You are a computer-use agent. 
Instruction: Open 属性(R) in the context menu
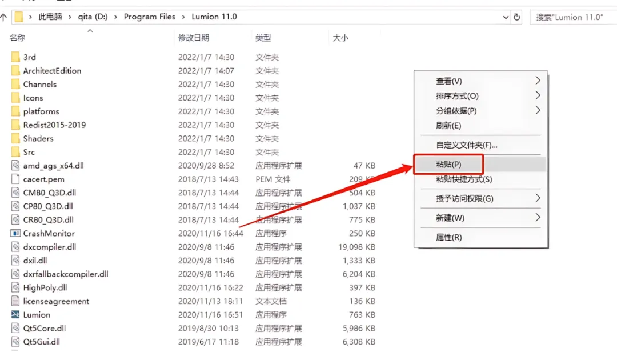pyautogui.click(x=480, y=237)
